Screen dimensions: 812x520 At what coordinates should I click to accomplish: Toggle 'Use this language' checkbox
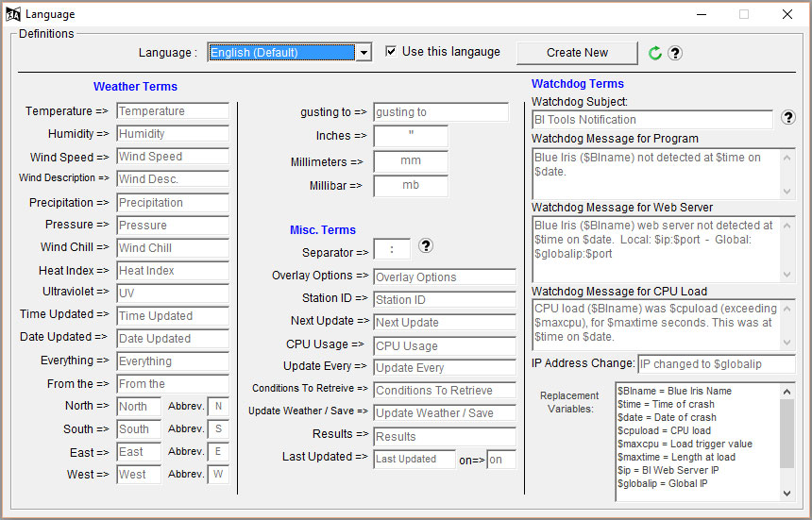click(391, 52)
